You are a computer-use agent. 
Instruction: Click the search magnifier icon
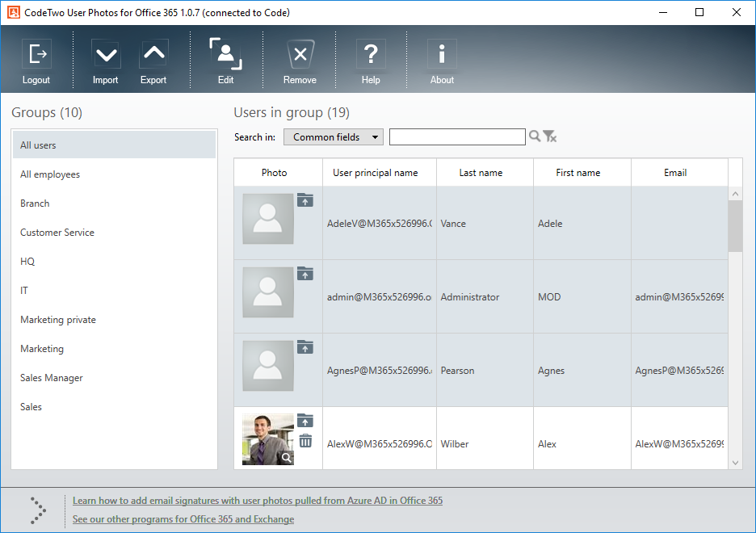(x=534, y=136)
